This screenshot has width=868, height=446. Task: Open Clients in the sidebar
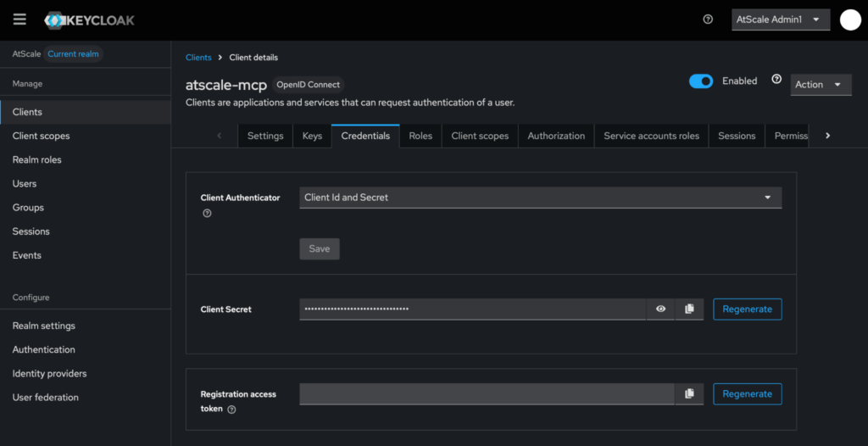86,112
